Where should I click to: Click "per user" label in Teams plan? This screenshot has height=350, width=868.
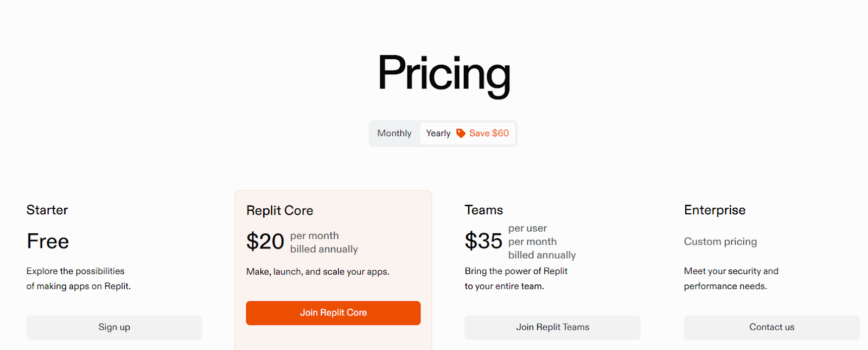tap(527, 228)
